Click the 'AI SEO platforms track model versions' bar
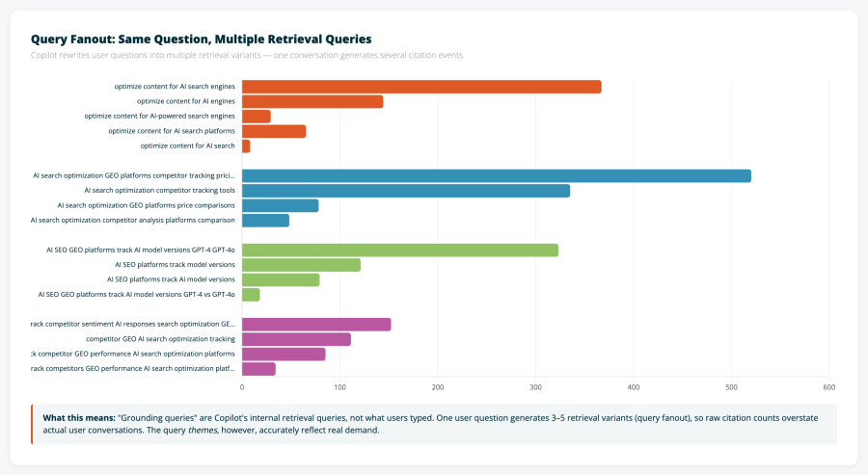868x475 pixels. [301, 265]
